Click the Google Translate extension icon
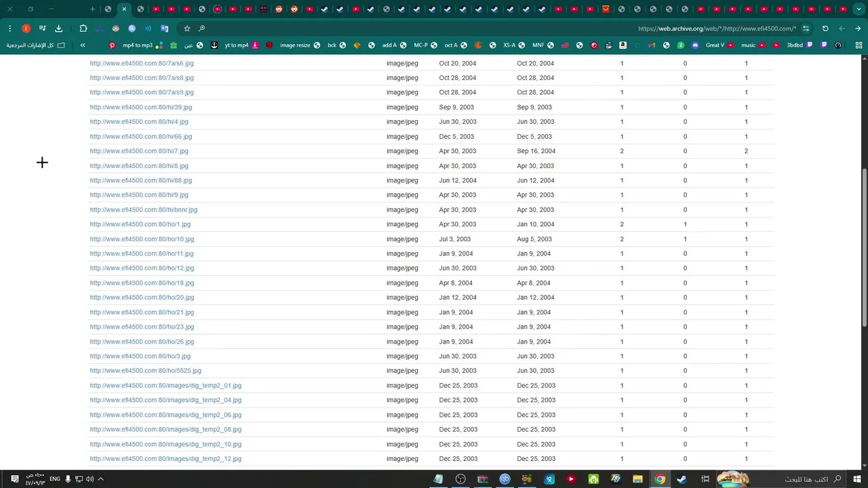The height and width of the screenshot is (488, 868). coord(164,28)
